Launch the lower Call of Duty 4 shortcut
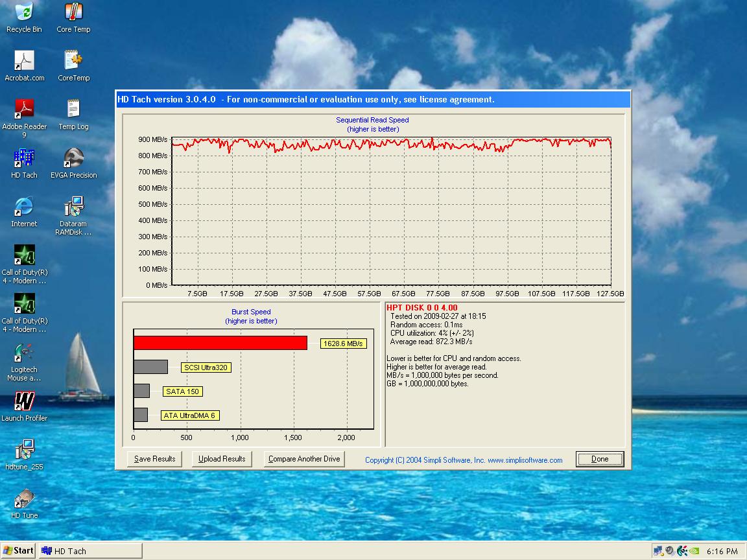747x560 pixels. 24,312
